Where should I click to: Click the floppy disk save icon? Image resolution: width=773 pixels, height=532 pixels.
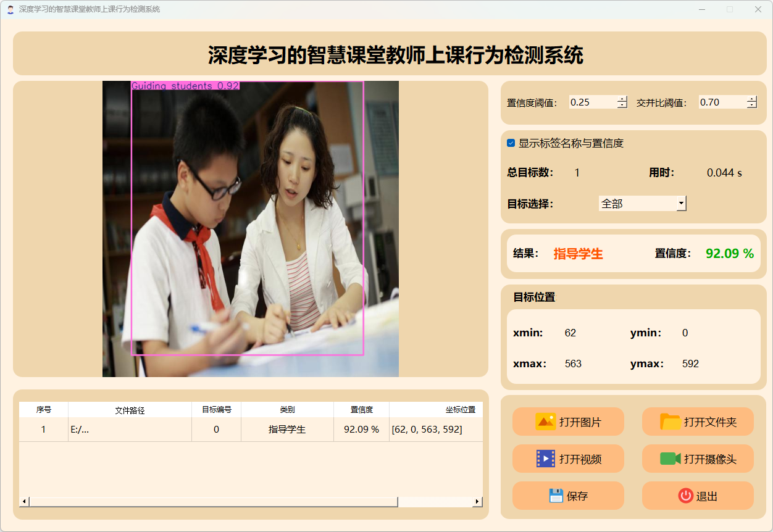556,496
